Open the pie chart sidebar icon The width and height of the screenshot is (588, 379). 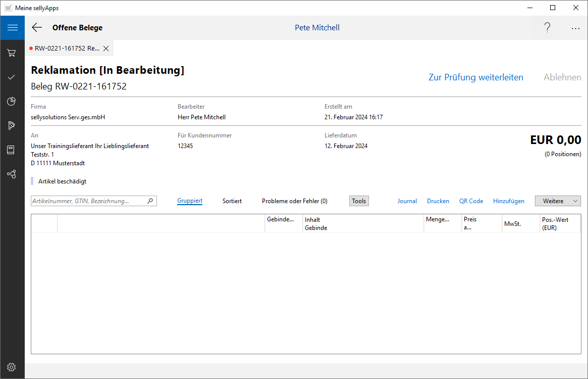click(12, 101)
